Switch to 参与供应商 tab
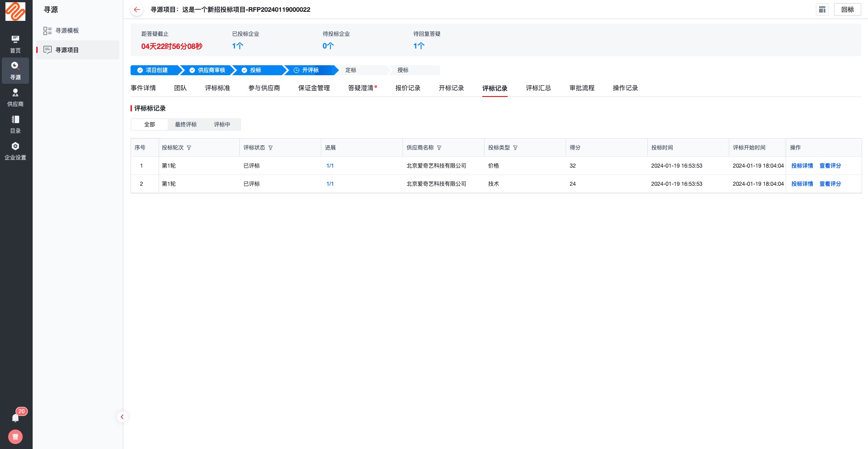The width and height of the screenshot is (868, 449). click(x=264, y=88)
